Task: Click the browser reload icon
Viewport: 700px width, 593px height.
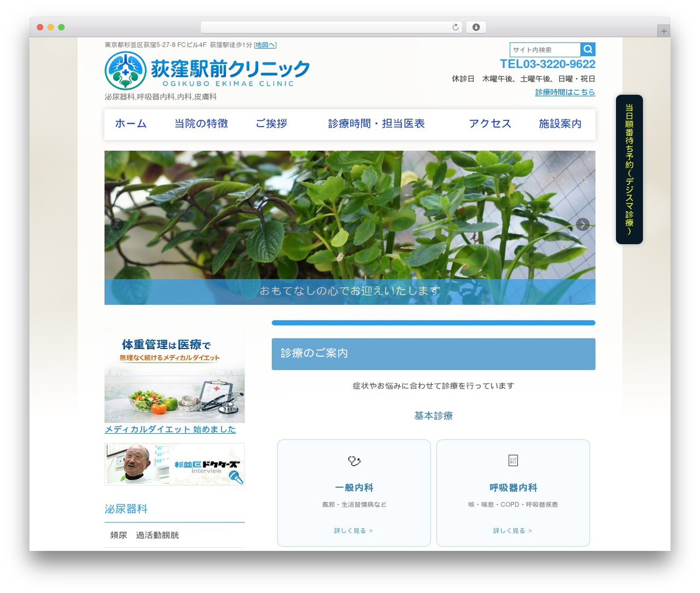Action: pyautogui.click(x=456, y=27)
